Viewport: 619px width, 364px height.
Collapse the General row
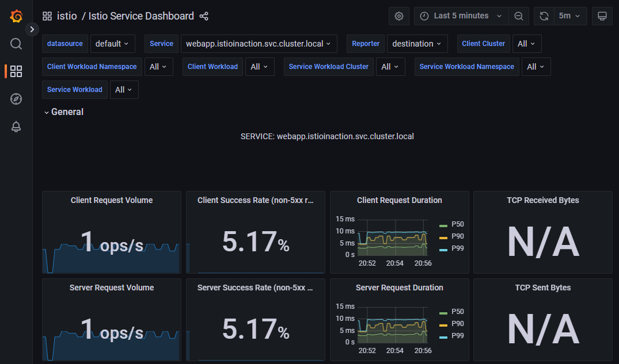tap(63, 112)
